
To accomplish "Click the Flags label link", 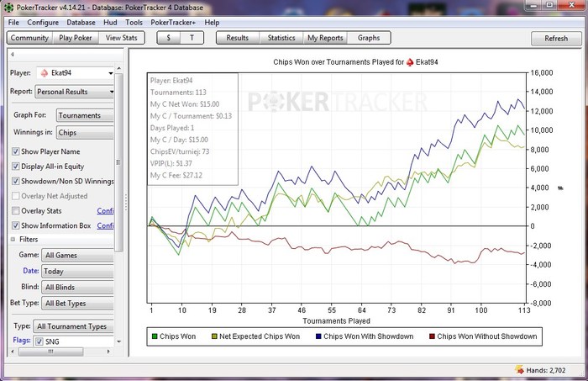I will (x=22, y=340).
